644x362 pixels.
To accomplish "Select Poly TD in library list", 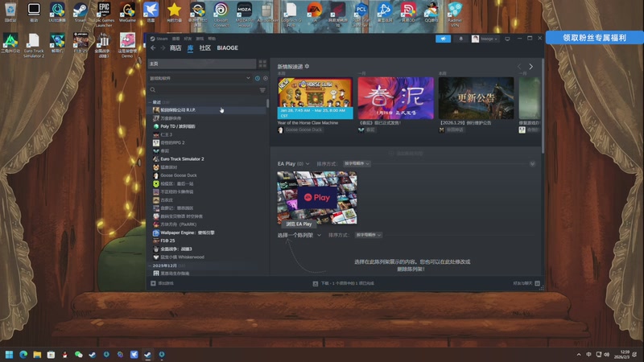I will (178, 126).
